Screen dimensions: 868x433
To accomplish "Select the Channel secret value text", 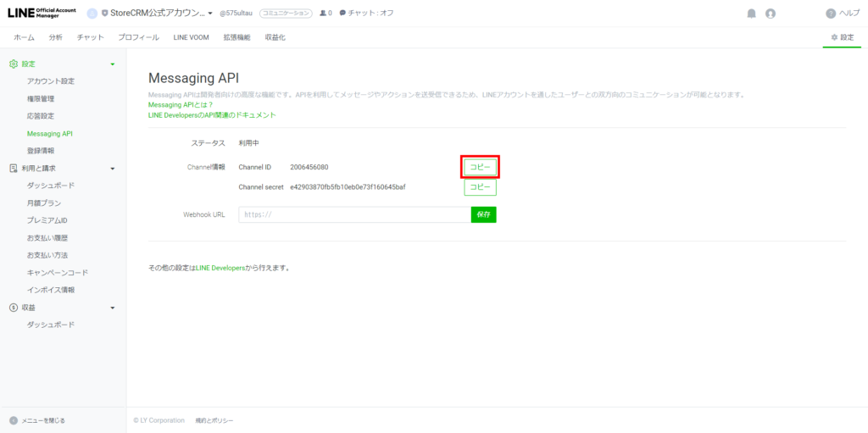I will pyautogui.click(x=348, y=187).
